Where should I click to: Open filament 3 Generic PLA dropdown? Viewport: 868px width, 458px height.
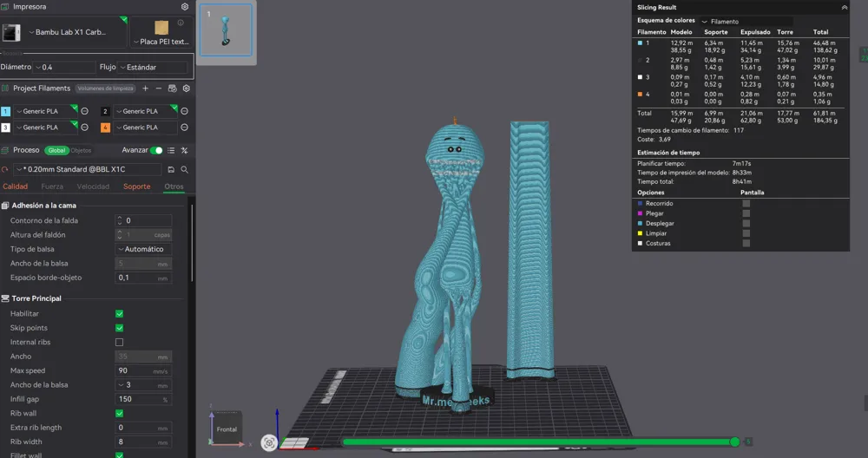[x=45, y=128]
